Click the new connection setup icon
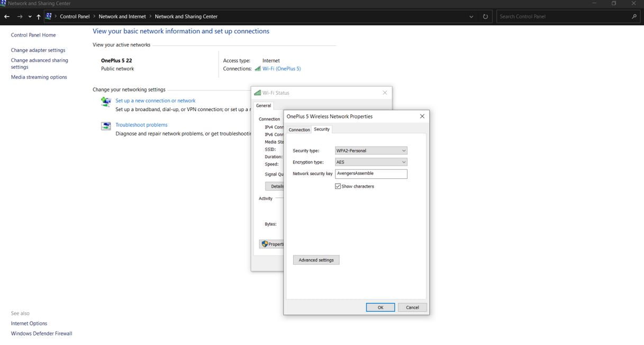The width and height of the screenshot is (644, 345). tap(106, 101)
